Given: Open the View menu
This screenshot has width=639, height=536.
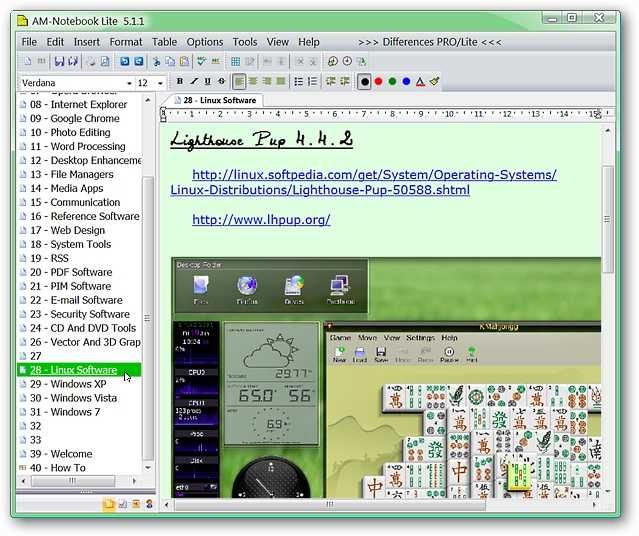Looking at the screenshot, I should click(x=278, y=42).
